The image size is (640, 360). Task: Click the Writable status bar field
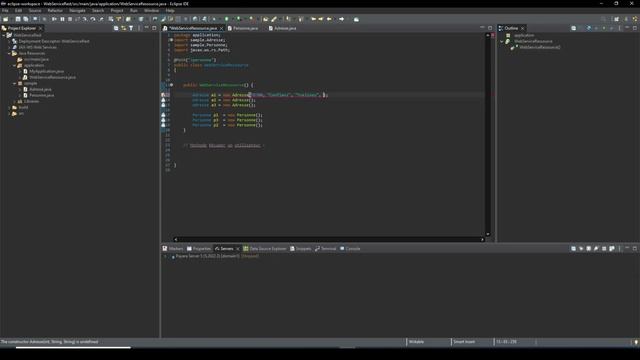[416, 342]
